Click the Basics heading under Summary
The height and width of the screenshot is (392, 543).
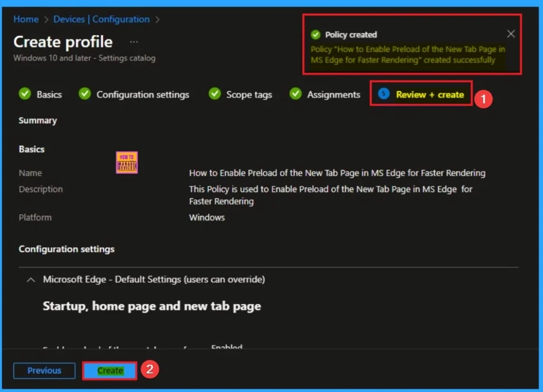pyautogui.click(x=31, y=149)
